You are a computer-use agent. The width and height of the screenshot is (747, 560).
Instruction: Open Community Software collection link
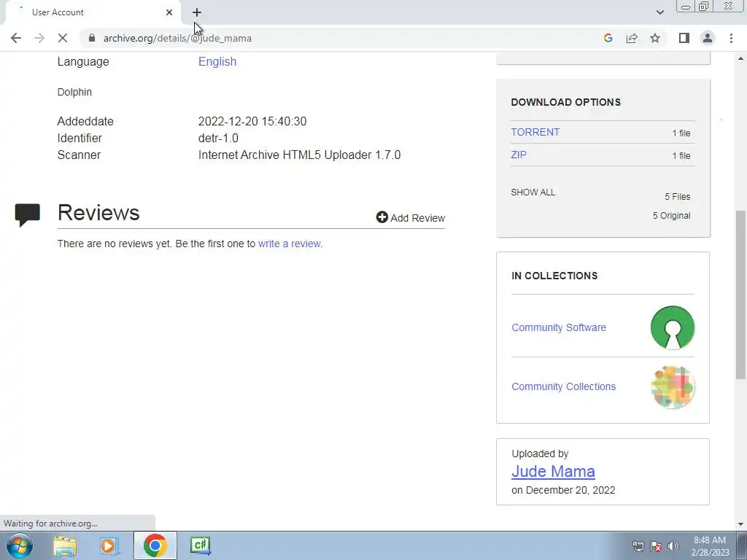tap(558, 327)
